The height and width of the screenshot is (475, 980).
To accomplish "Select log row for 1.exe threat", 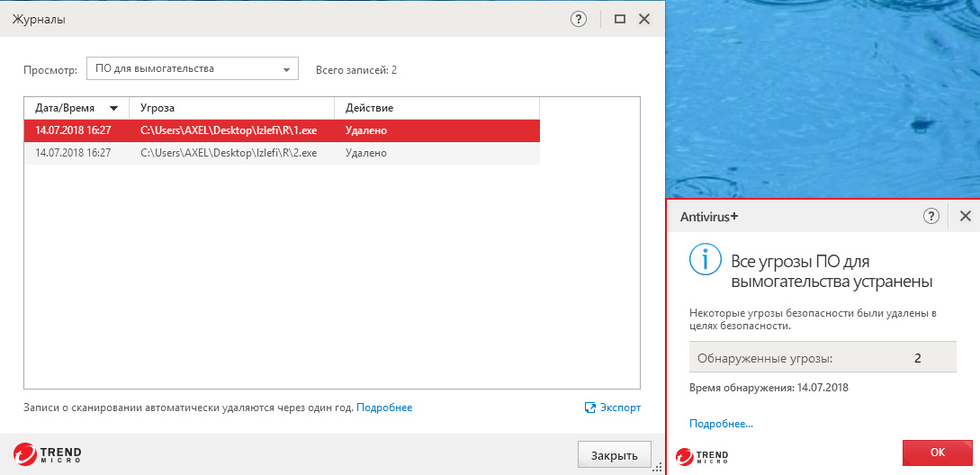I will point(282,130).
